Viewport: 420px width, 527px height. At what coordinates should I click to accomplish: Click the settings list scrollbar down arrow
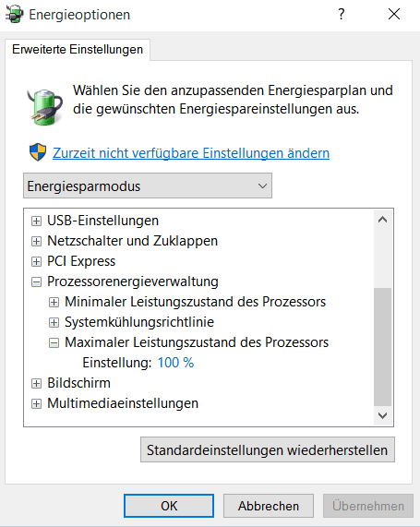click(382, 415)
